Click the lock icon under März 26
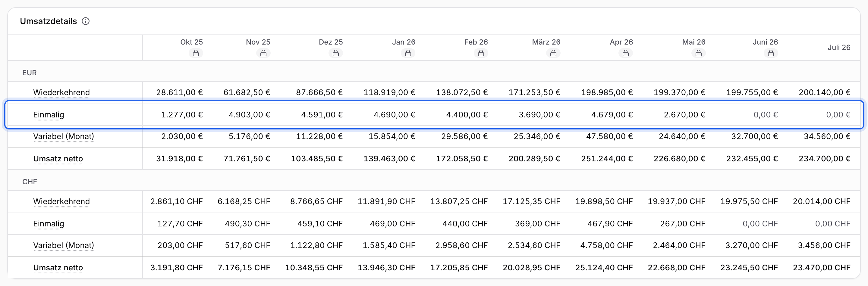 pyautogui.click(x=553, y=53)
